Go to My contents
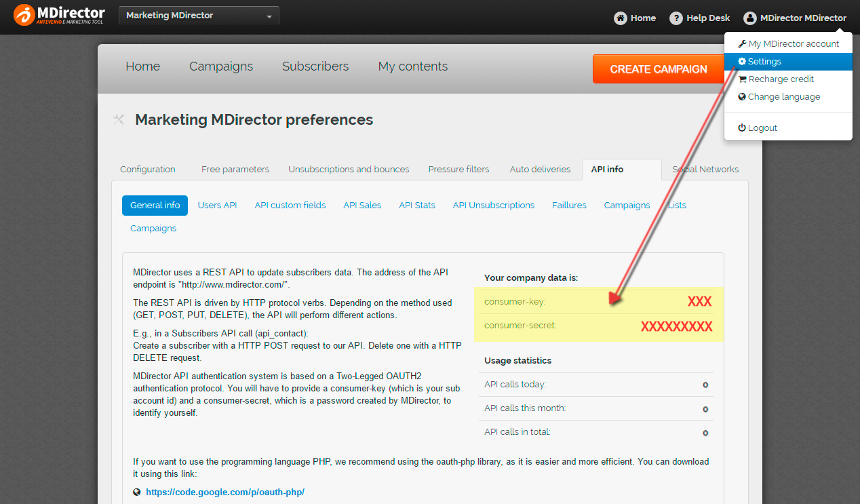Image resolution: width=860 pixels, height=504 pixels. 413,66
